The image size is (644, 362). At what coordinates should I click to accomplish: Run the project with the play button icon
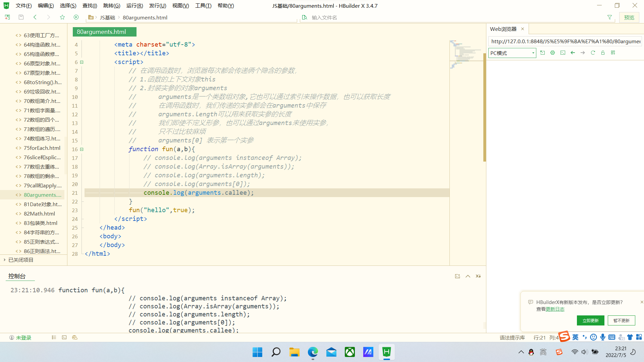pos(76,17)
